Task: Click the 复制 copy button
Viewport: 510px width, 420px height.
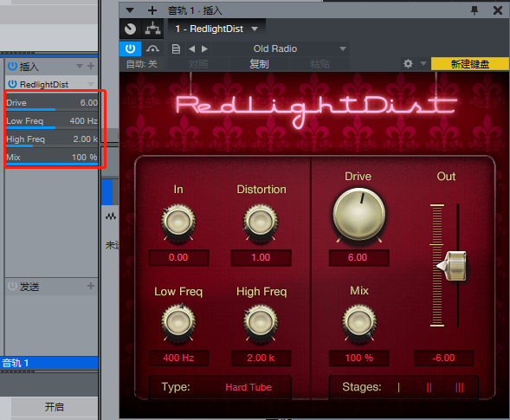Action: [x=259, y=64]
